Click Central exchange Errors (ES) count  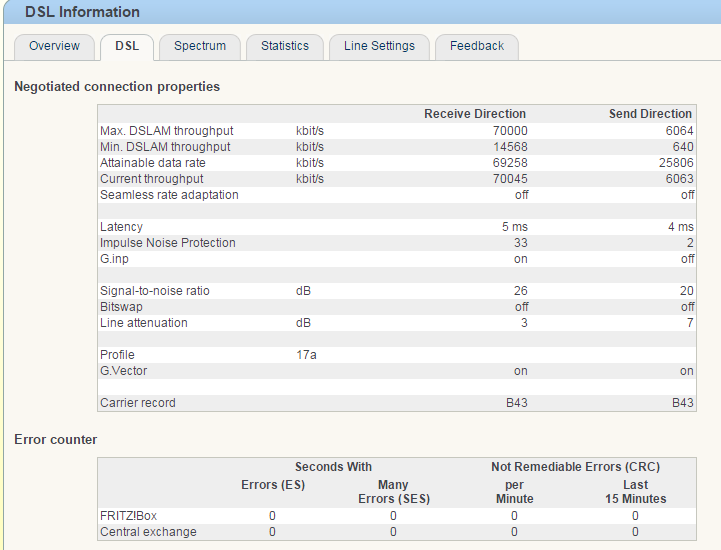[272, 532]
